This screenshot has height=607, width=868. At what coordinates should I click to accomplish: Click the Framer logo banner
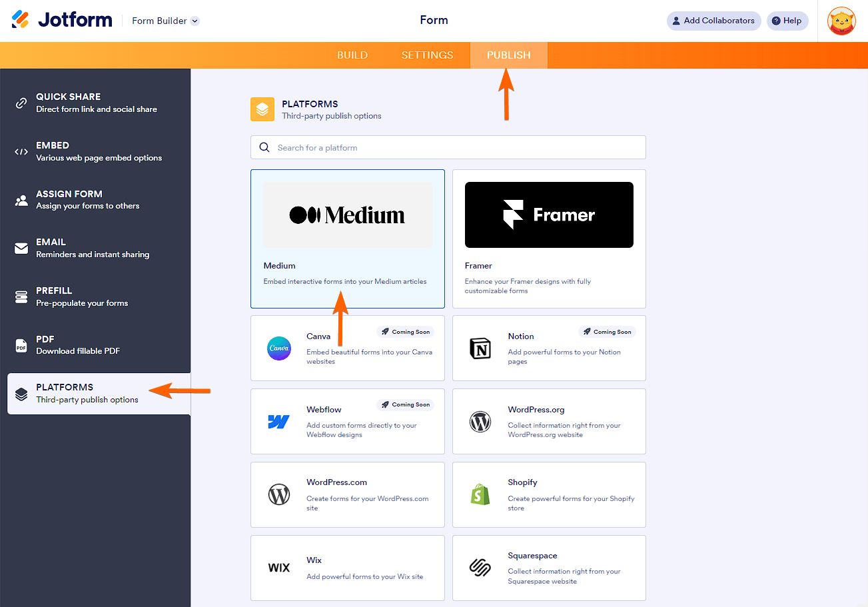pos(549,215)
